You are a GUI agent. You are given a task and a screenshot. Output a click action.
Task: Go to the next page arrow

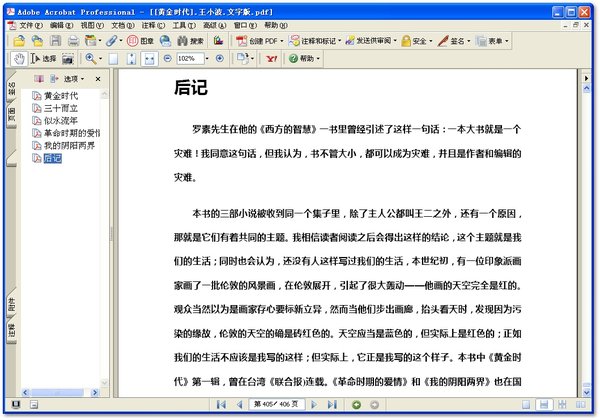(316, 404)
